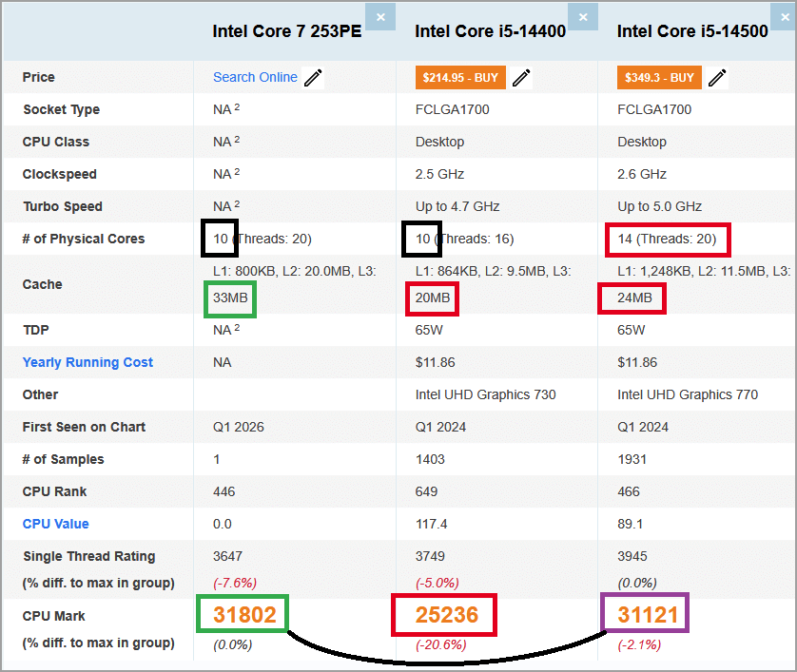This screenshot has height=672, width=797.
Task: Click the Intel UHD Graphics 770 text
Action: coord(688,394)
